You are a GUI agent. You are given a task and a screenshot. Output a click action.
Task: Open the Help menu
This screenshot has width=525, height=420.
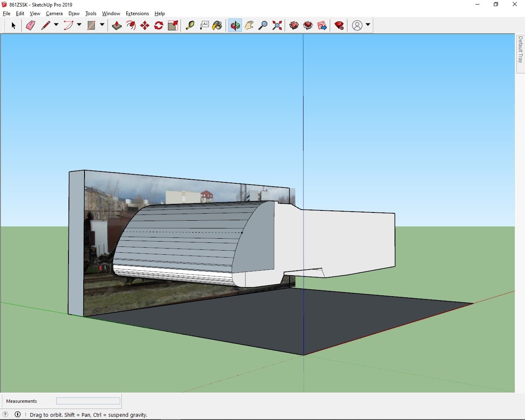pyautogui.click(x=160, y=14)
